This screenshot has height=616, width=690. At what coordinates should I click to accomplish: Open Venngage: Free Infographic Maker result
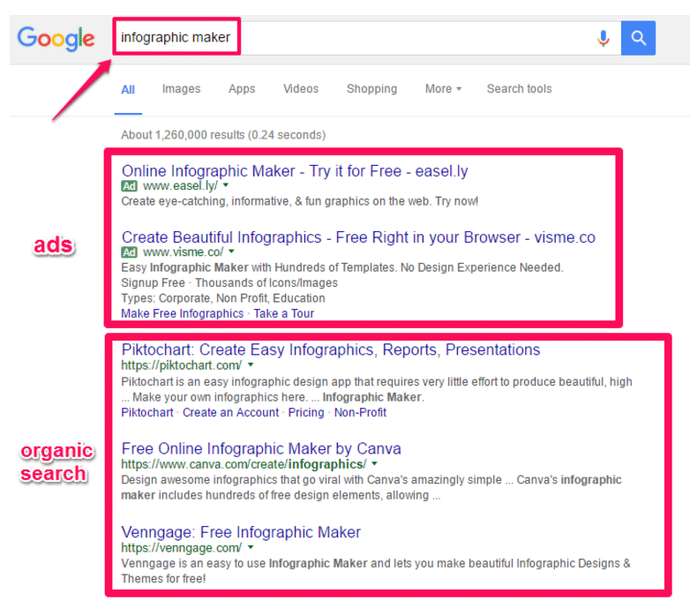click(241, 532)
